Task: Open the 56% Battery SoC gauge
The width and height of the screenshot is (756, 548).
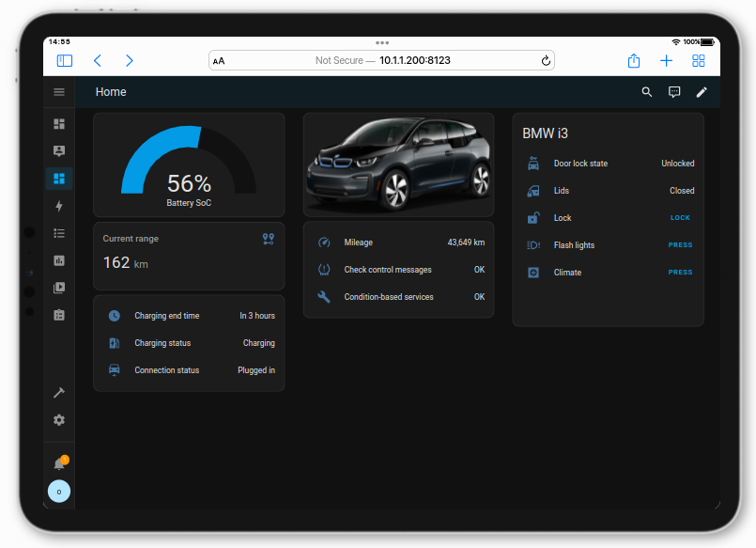Action: coord(189,165)
